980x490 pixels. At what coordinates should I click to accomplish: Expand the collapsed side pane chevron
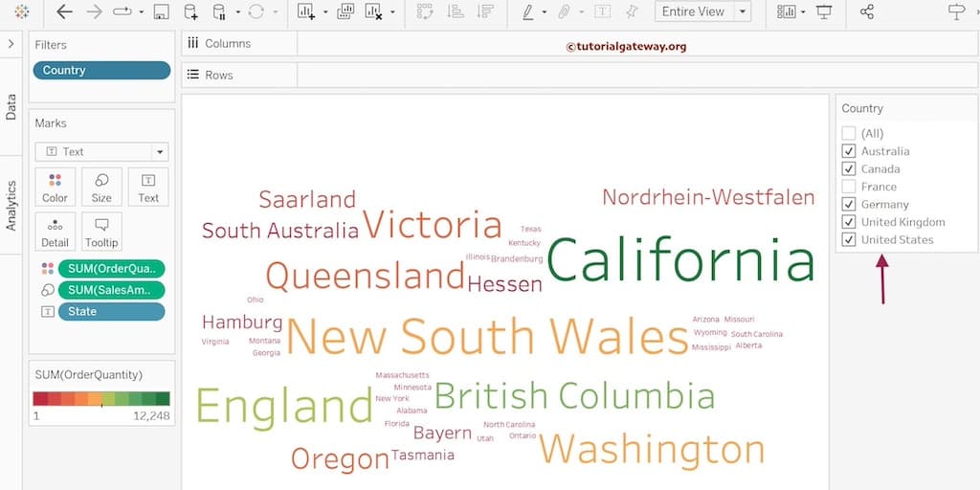tap(11, 43)
